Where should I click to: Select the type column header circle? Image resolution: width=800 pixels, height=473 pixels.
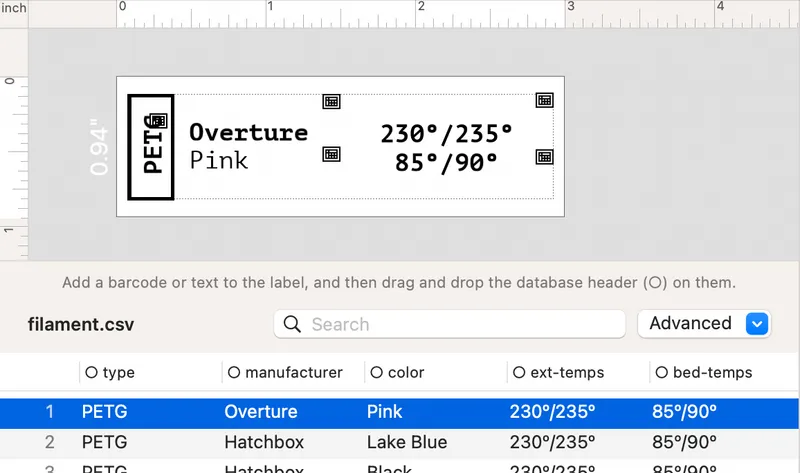(x=91, y=372)
